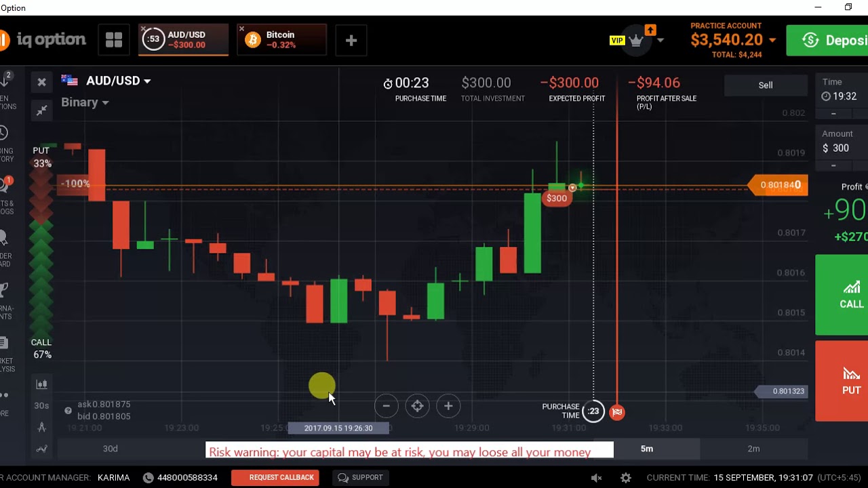
Task: Click account manager name KARIMA
Action: [x=113, y=478]
